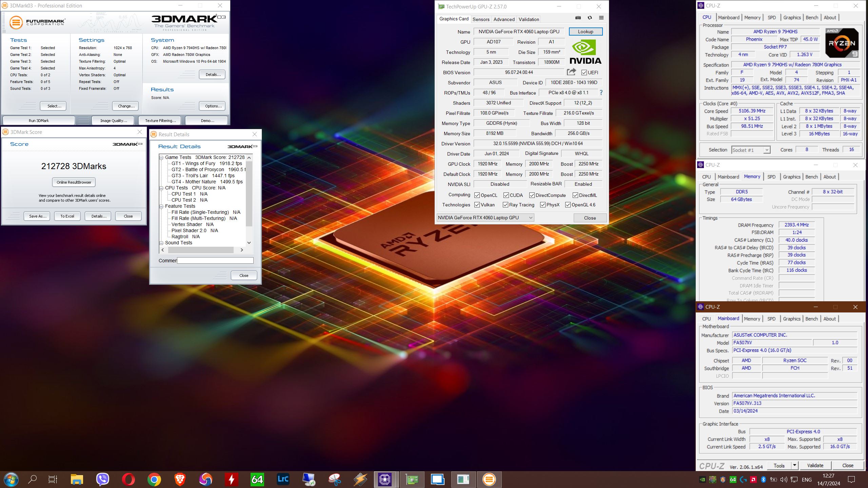Screen dimensions: 868x488
Task: Click the Comment input field
Action: click(215, 261)
